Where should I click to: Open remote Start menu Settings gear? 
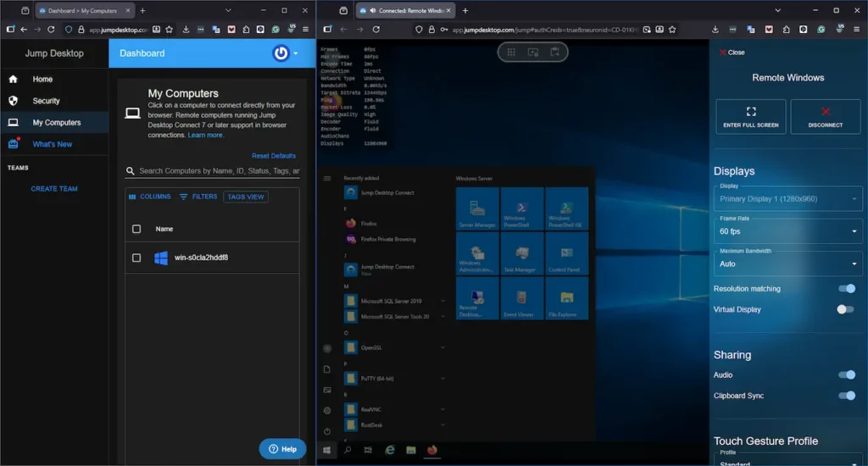point(327,411)
